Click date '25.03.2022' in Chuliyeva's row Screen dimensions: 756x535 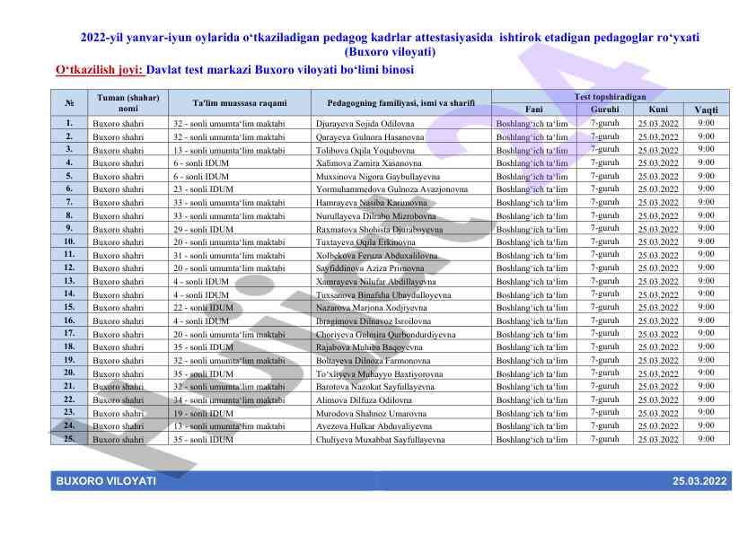[x=658, y=440]
